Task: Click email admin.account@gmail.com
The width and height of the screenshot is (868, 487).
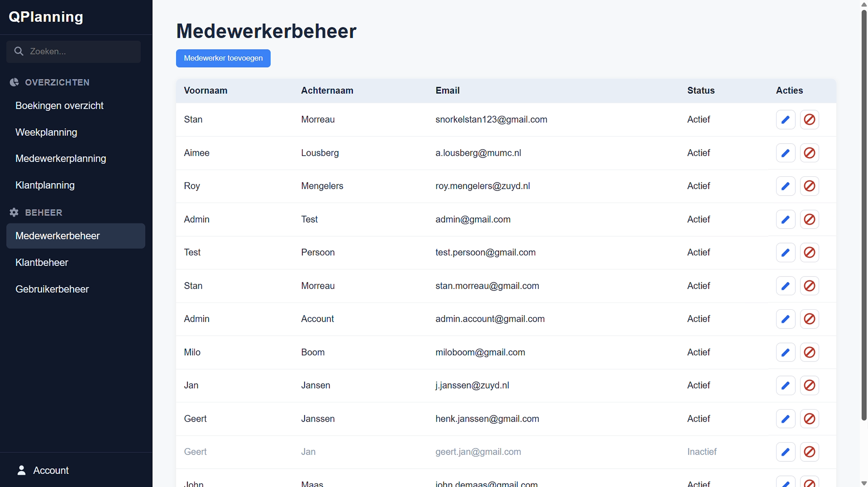Action: click(x=490, y=319)
